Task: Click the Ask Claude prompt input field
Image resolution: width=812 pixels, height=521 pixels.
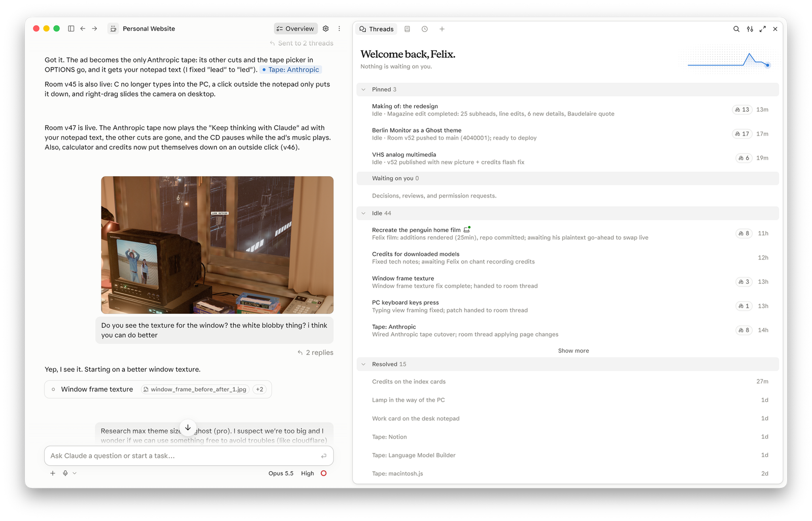Action: click(x=189, y=456)
